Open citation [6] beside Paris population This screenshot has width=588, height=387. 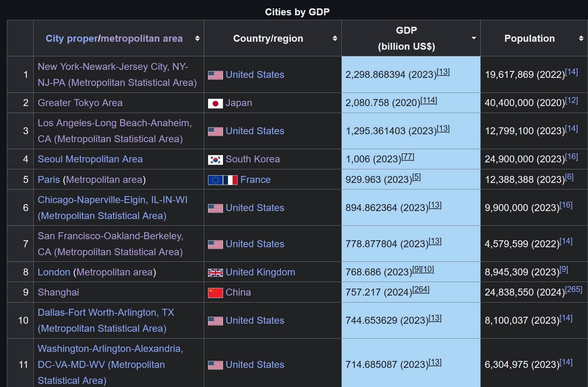pos(570,177)
